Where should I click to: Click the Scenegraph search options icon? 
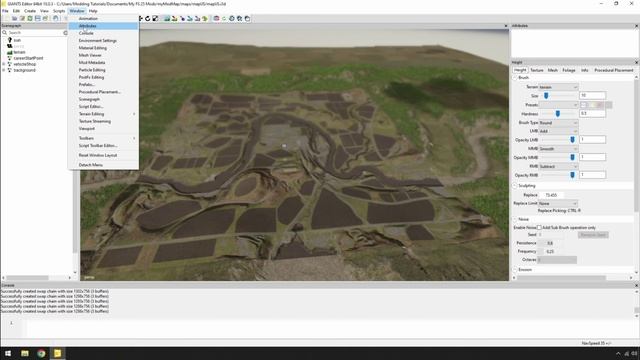(x=65, y=33)
